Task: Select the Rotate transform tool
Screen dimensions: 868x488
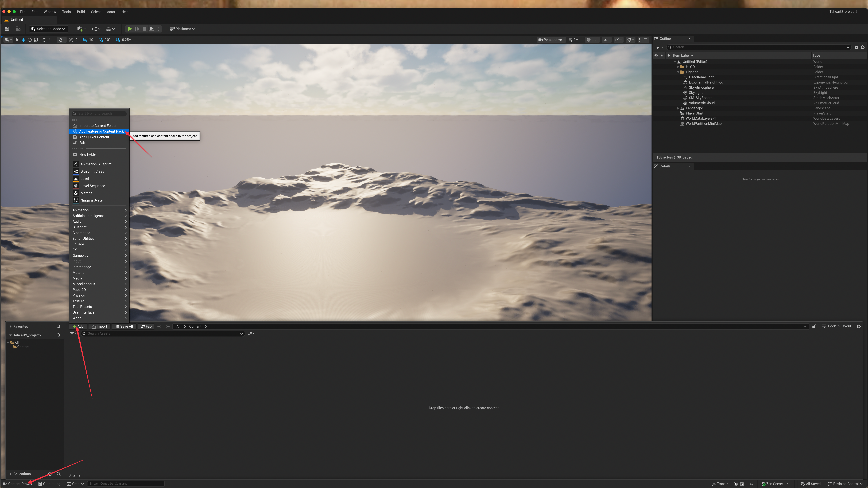Action: pos(30,40)
